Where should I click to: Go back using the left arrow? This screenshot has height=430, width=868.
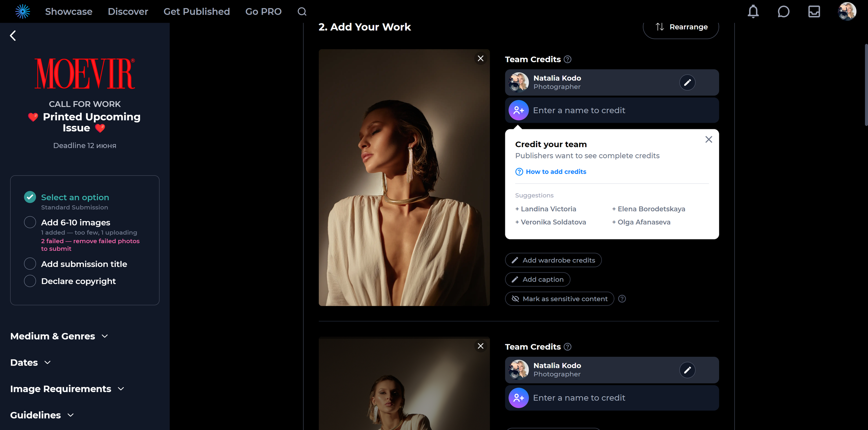click(x=13, y=36)
